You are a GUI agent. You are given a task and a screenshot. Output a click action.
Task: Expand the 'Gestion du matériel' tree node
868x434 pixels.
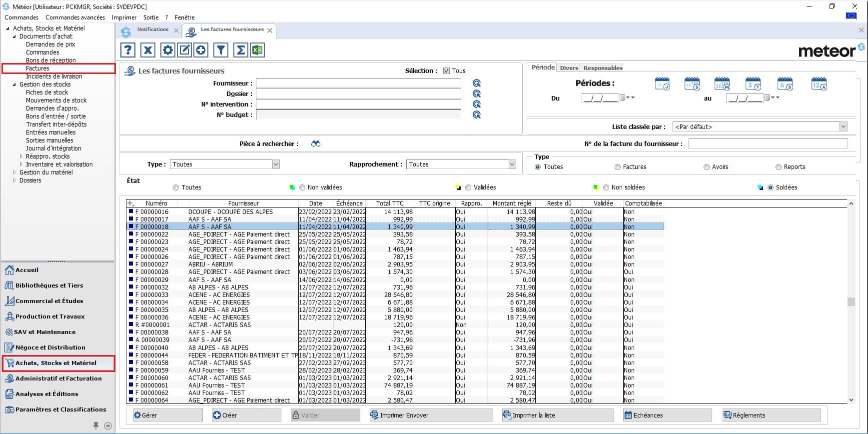(x=14, y=172)
